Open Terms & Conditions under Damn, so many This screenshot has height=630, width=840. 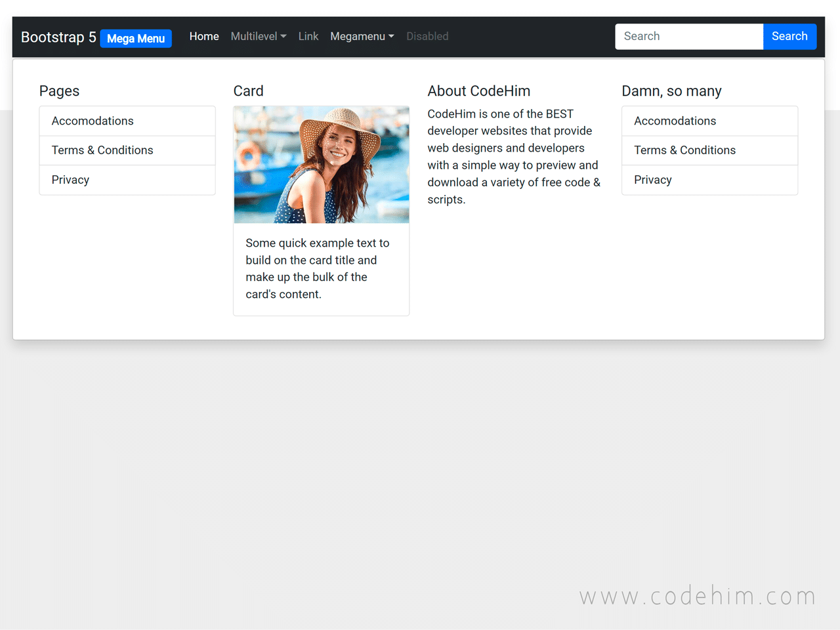click(x=684, y=150)
